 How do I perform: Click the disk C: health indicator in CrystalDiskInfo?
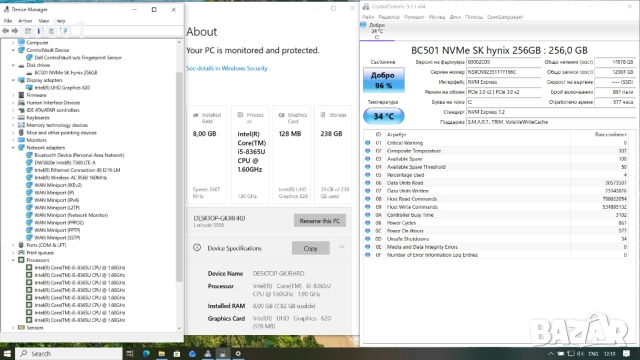pos(377,31)
